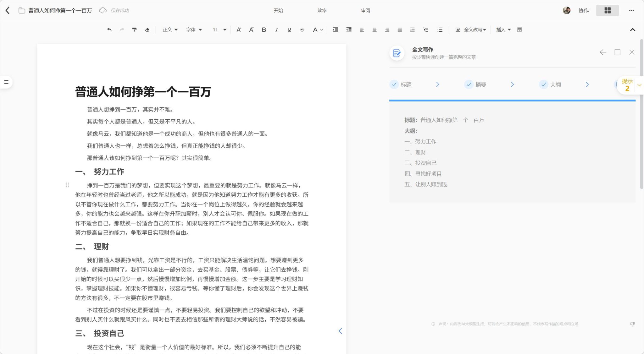Switch to the 效率 tab

[322, 10]
